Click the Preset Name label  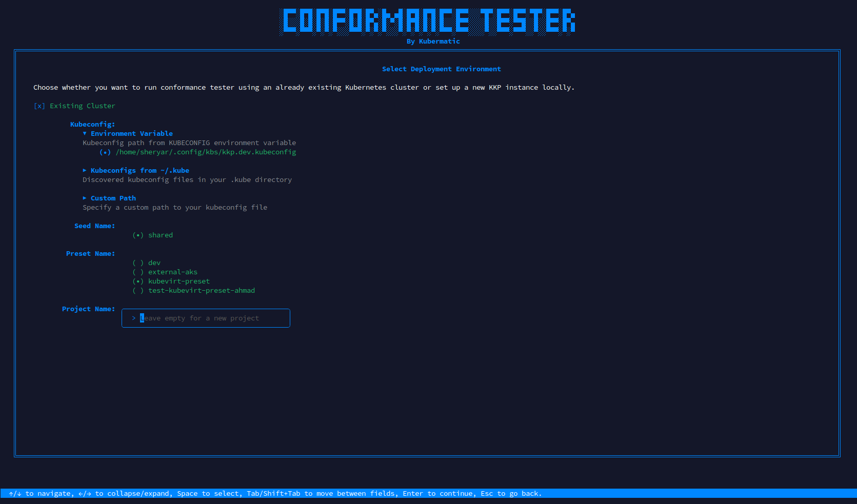(90, 254)
